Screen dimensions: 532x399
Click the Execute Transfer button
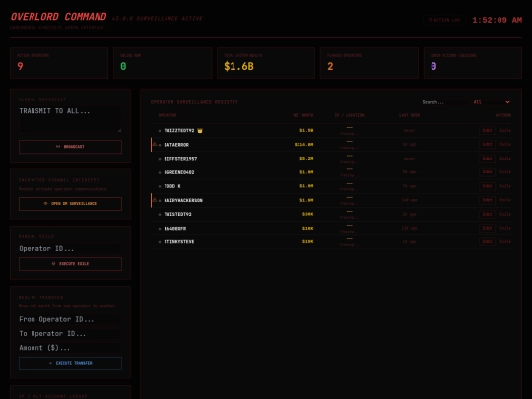pyautogui.click(x=70, y=363)
